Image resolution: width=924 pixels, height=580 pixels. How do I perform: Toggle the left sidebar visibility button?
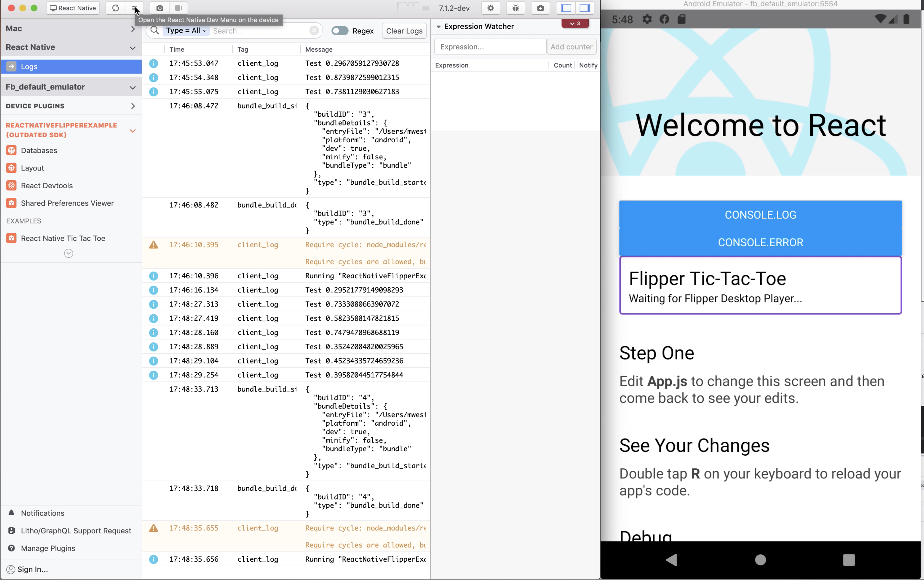[x=566, y=8]
